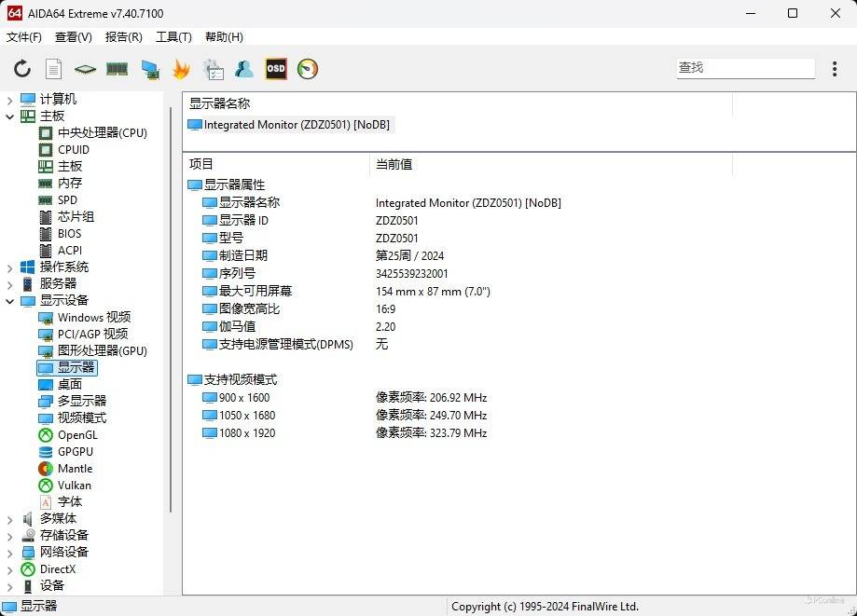Open the Report document icon
857x616 pixels.
(54, 69)
